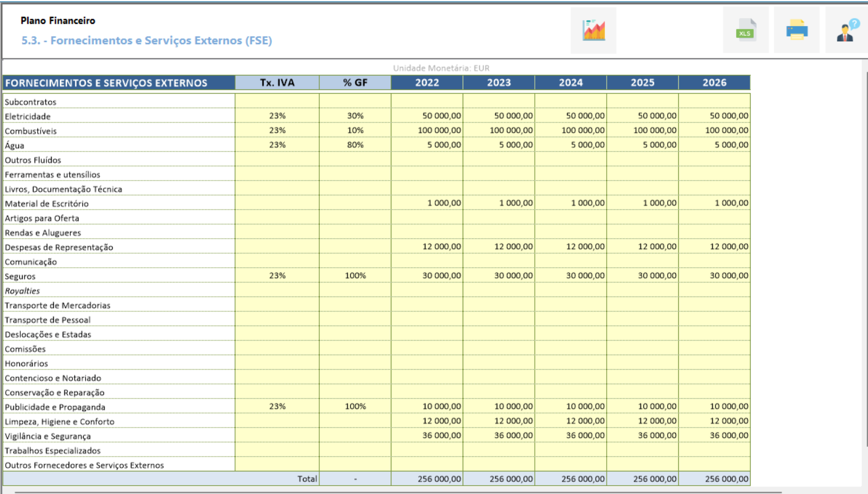Click the Plano Financeiro title
The height and width of the screenshot is (494, 868).
click(58, 20)
